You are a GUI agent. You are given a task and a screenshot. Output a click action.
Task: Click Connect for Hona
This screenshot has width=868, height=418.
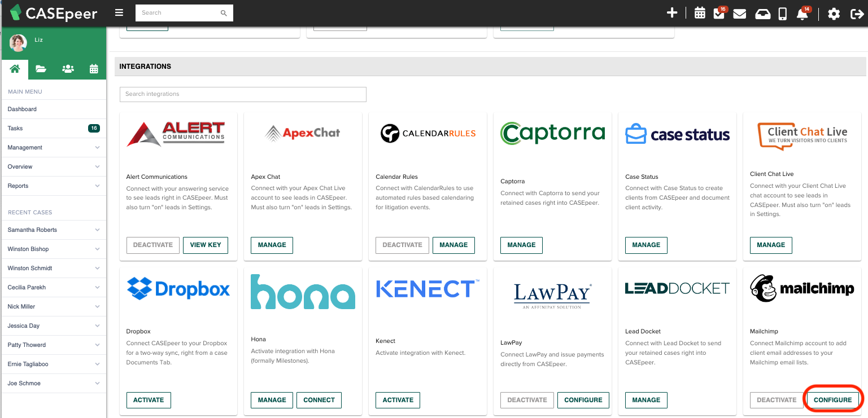pos(319,401)
